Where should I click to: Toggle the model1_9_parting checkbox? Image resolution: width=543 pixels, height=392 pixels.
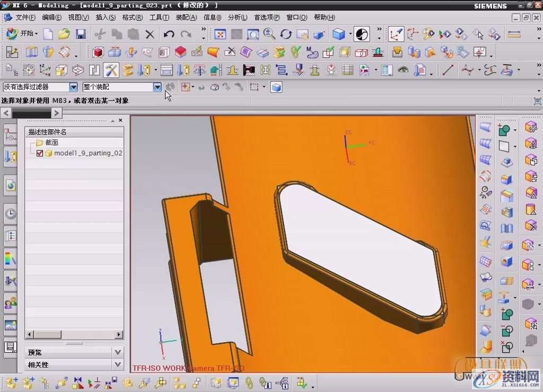coord(40,153)
